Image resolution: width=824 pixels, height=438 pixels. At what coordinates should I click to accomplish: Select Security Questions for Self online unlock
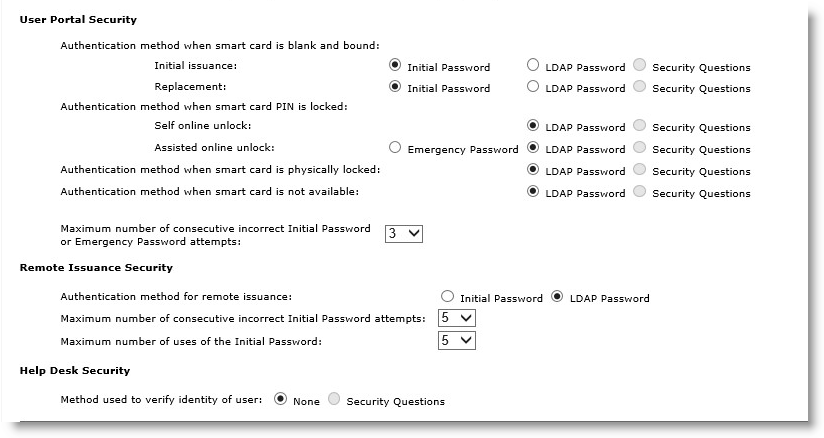[x=640, y=125]
